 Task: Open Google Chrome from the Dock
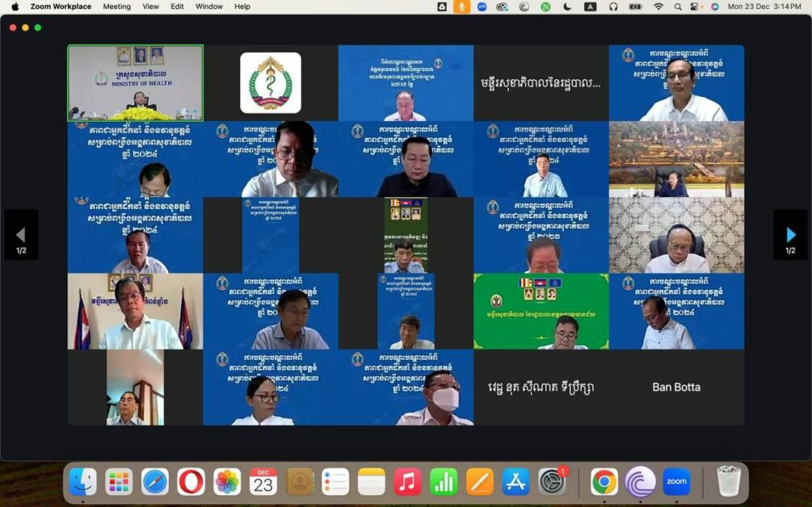click(x=604, y=482)
